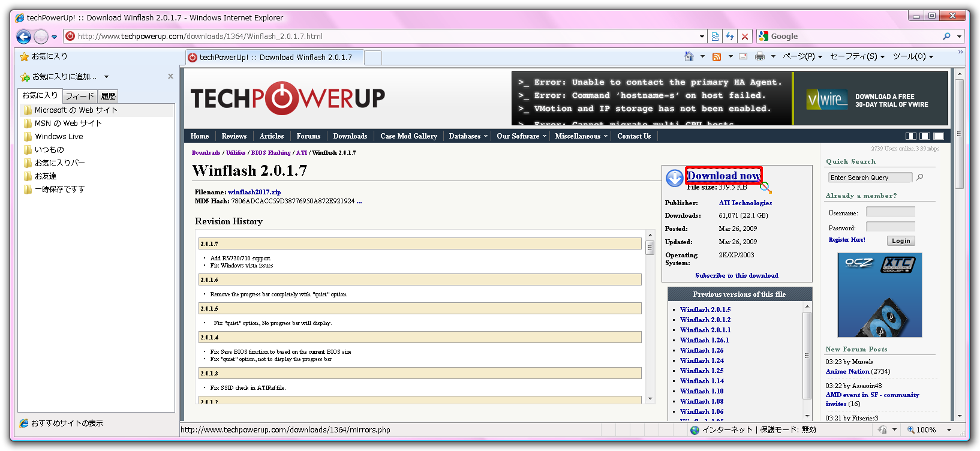Refresh the page with the refresh icon
The width and height of the screenshot is (980, 451).
(x=730, y=37)
